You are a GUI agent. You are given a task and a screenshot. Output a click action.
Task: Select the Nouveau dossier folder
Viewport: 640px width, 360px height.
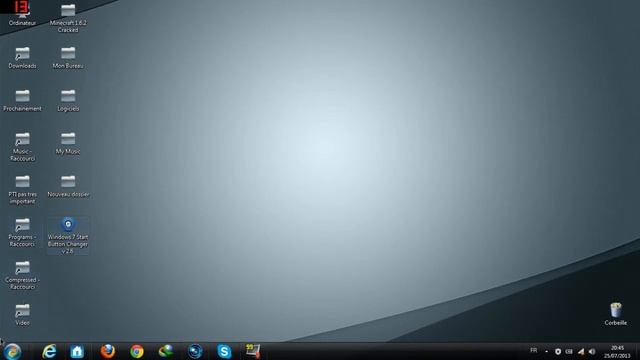click(x=68, y=186)
